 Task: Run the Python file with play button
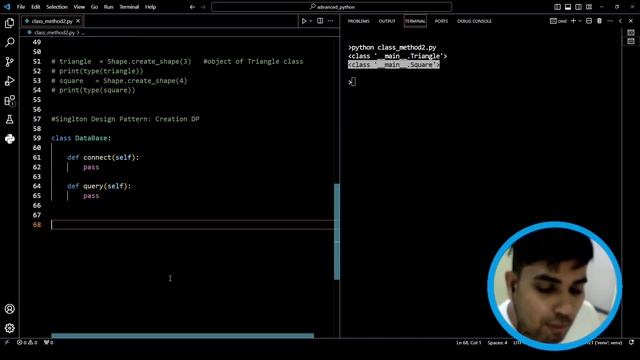tap(304, 21)
